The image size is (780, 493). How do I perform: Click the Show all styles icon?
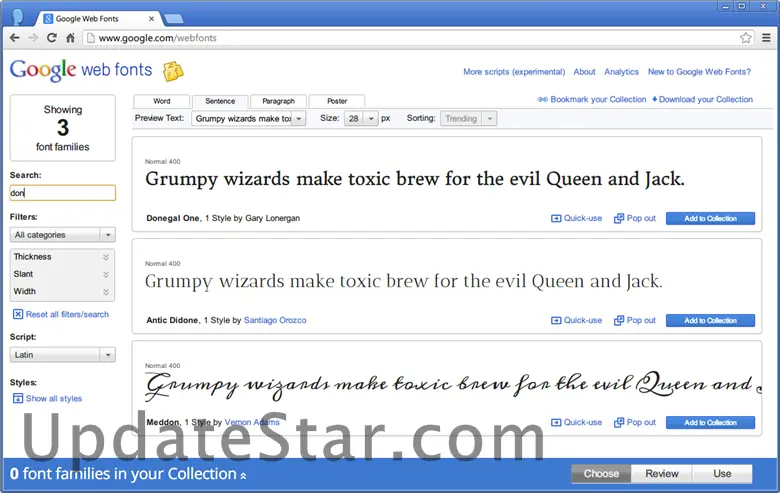click(18, 398)
